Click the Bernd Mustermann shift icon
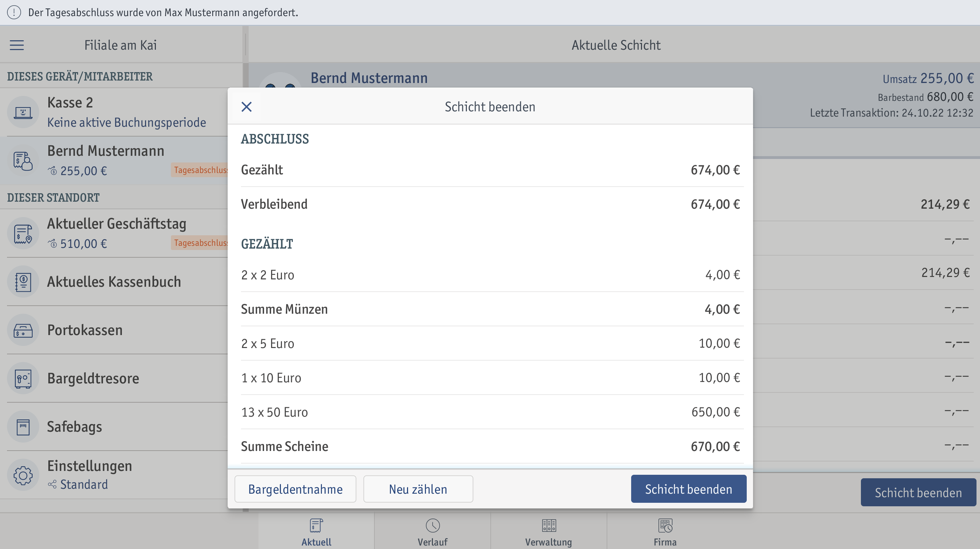The height and width of the screenshot is (549, 980). (23, 161)
